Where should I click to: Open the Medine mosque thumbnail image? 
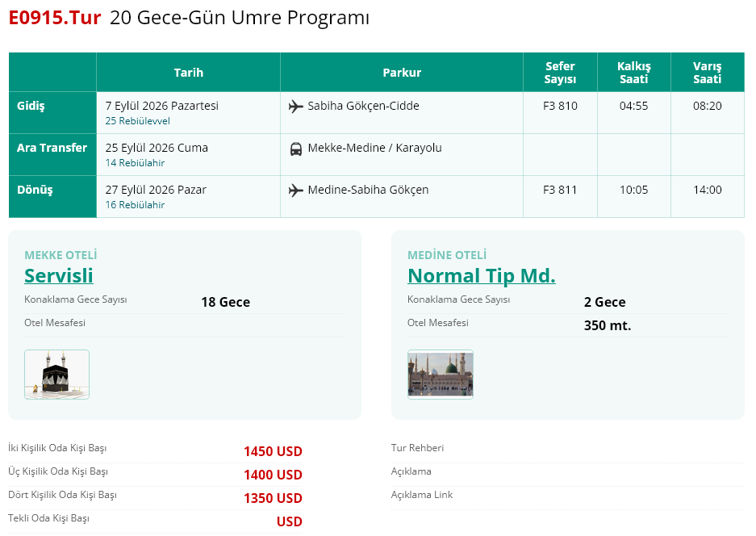(441, 375)
